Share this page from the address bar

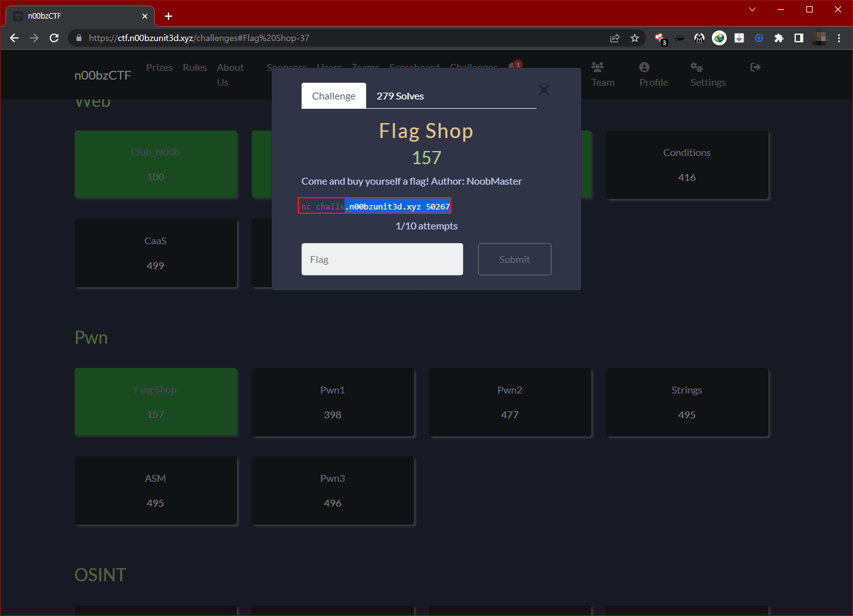(615, 38)
